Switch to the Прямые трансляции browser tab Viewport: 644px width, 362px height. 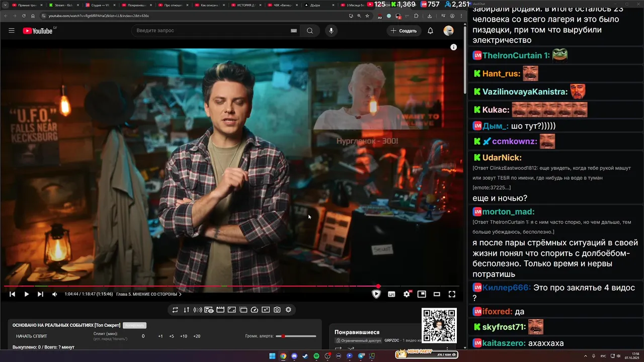tap(27, 5)
